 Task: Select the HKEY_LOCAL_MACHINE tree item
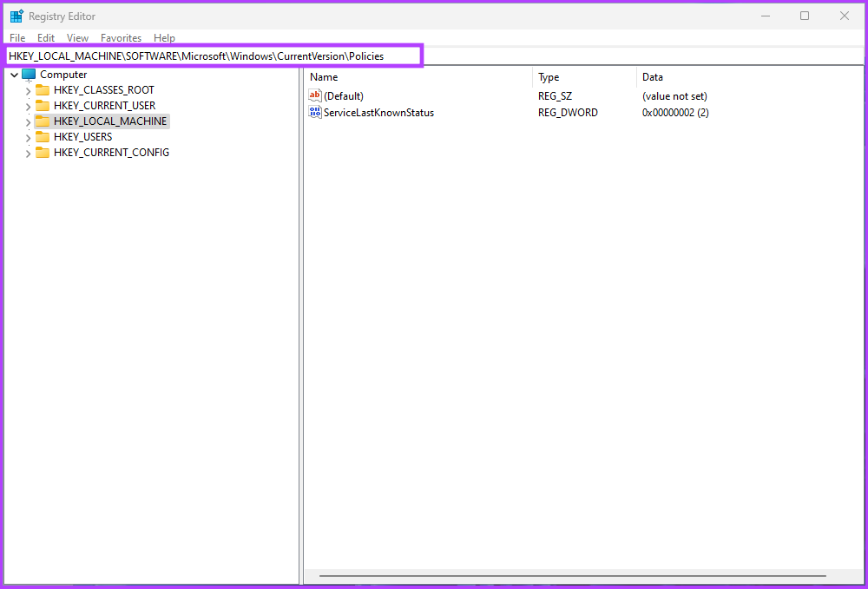tap(109, 121)
